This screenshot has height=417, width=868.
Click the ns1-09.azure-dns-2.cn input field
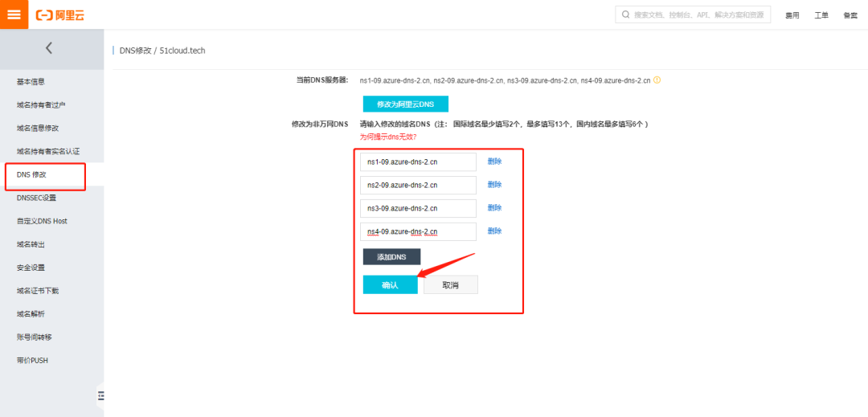418,162
